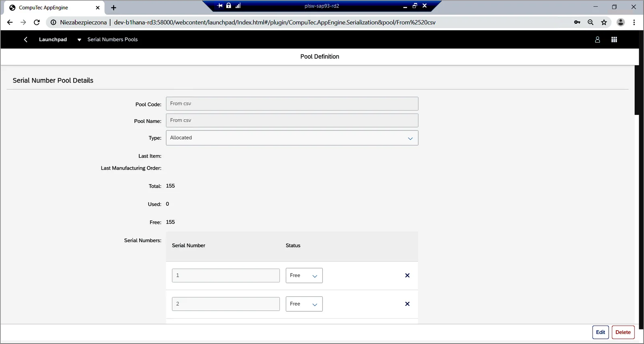Click the Pool Definition title
This screenshot has width=644, height=344.
click(320, 57)
